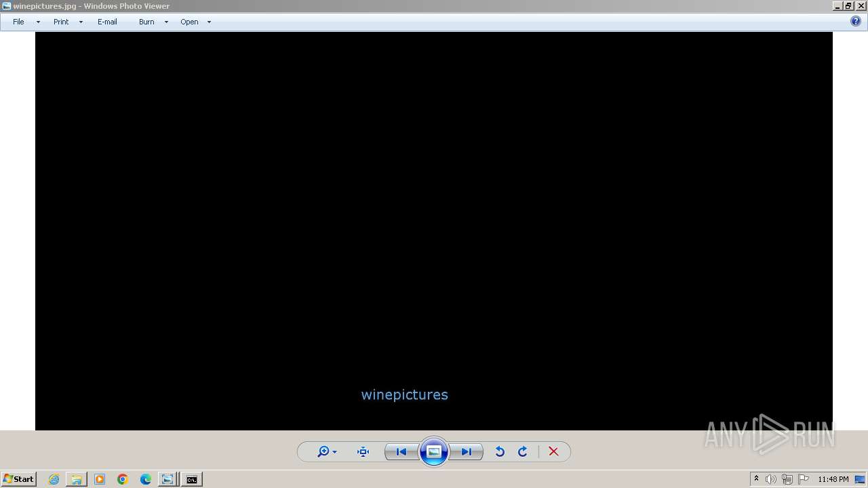Open File Explorer from taskbar
This screenshot has width=868, height=488.
[77, 479]
